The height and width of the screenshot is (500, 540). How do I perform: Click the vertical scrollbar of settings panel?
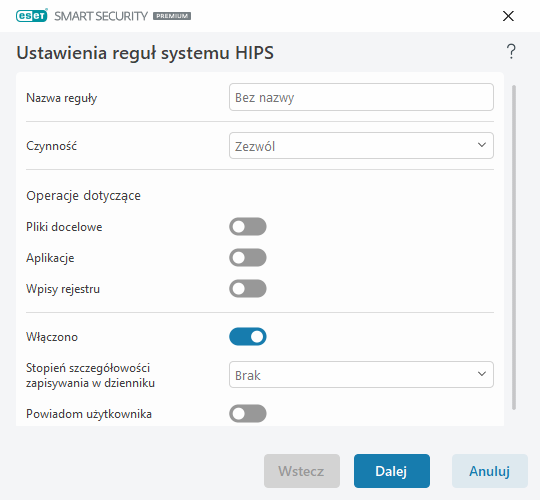[514, 247]
